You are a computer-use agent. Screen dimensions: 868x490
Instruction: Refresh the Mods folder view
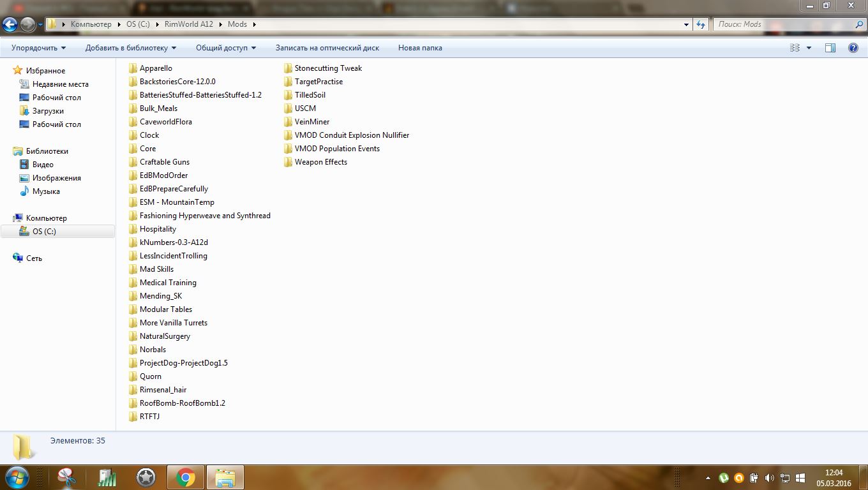pyautogui.click(x=701, y=24)
